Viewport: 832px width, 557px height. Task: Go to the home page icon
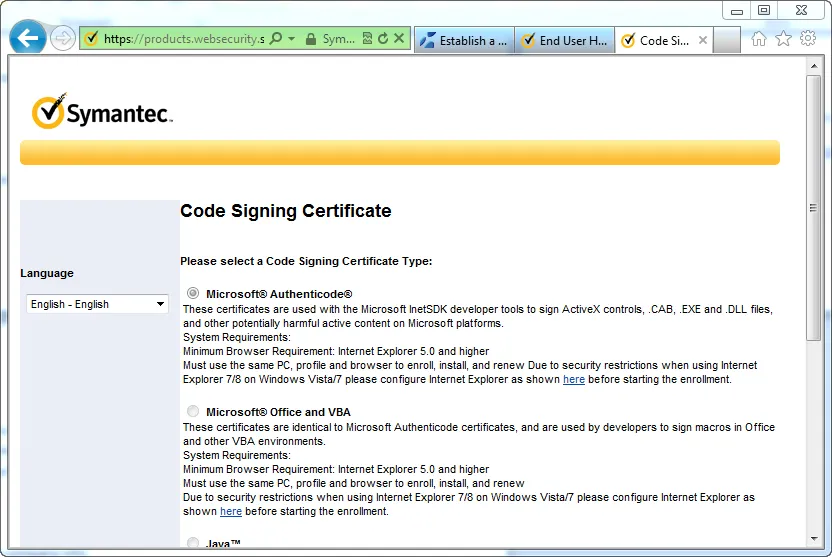[x=759, y=39]
